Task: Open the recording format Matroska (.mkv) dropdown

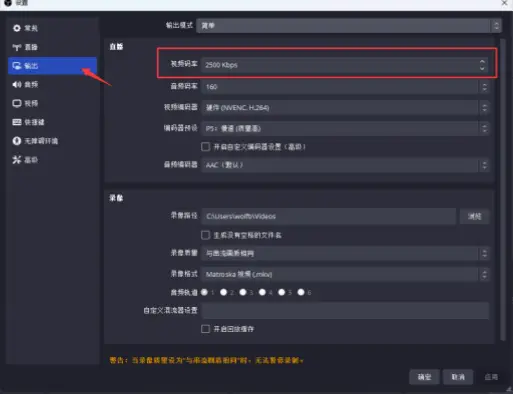Action: point(345,274)
